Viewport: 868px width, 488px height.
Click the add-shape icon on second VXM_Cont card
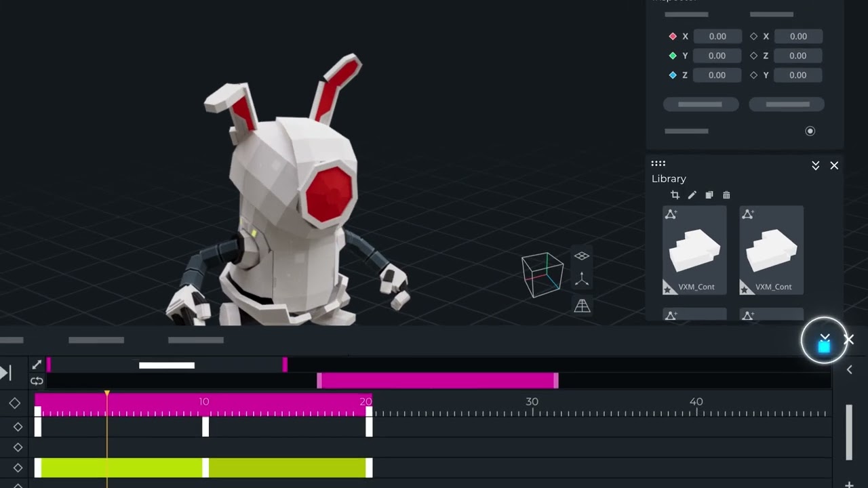(x=748, y=214)
